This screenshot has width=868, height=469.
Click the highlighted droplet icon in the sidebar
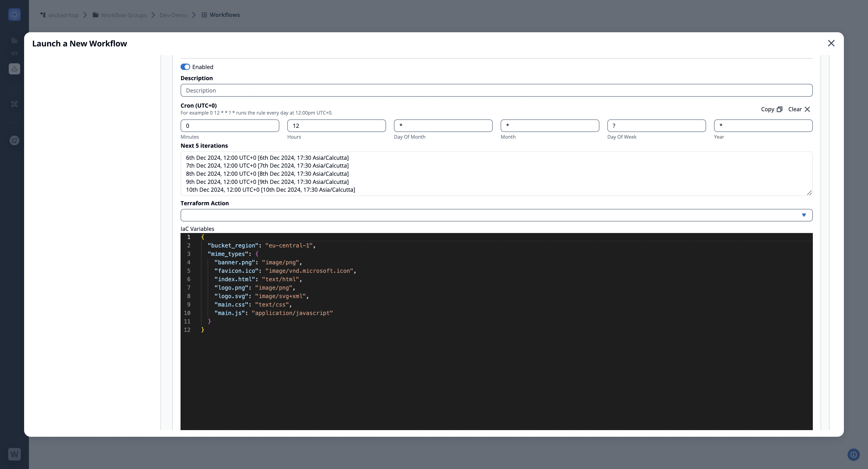click(x=14, y=68)
